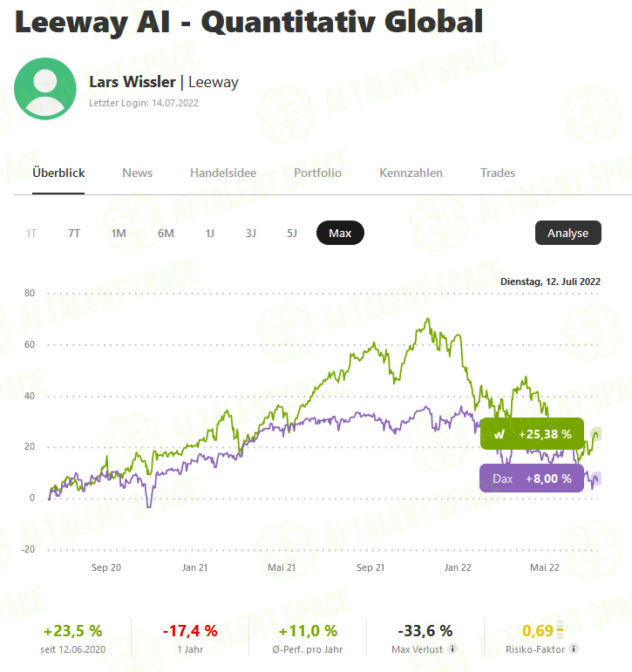Click the Analyse button
632x672 pixels.
tap(568, 233)
